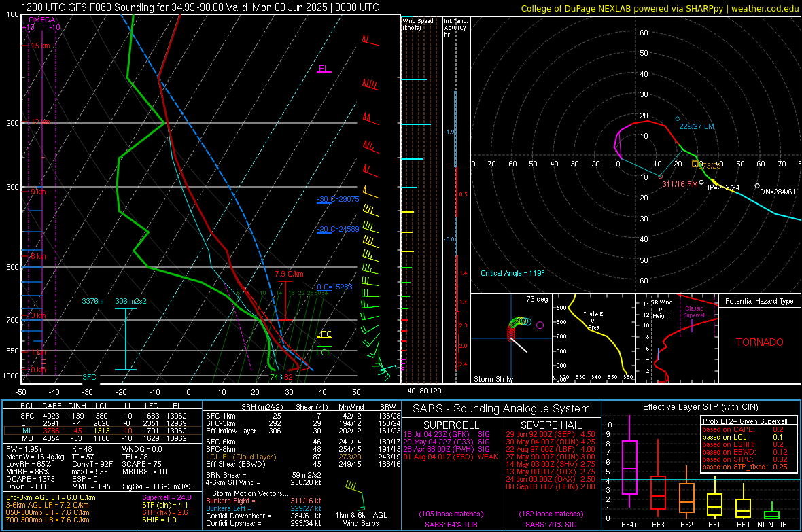Viewport: 802px width, 532px height.
Task: Click the SARS - Sounding Analogue System title
Action: click(502, 408)
